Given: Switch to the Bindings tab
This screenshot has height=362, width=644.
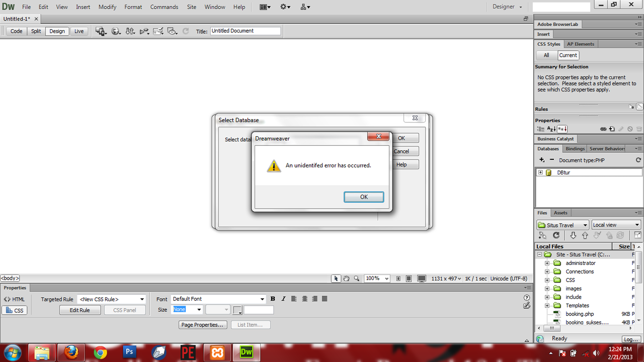Looking at the screenshot, I should 575,149.
